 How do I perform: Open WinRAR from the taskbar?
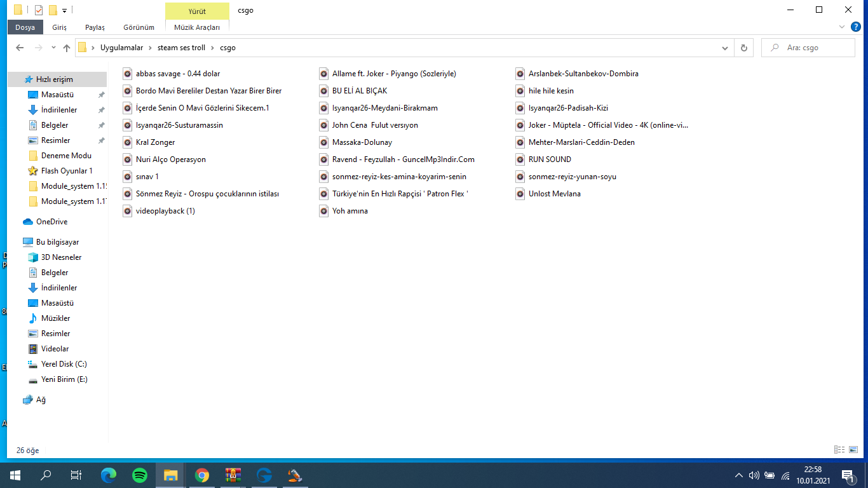[x=233, y=475]
